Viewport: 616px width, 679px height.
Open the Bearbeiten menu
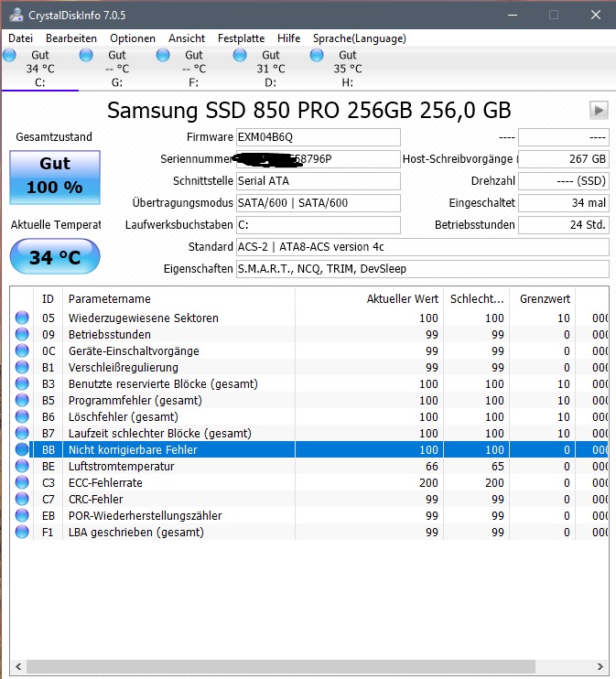tap(71, 38)
